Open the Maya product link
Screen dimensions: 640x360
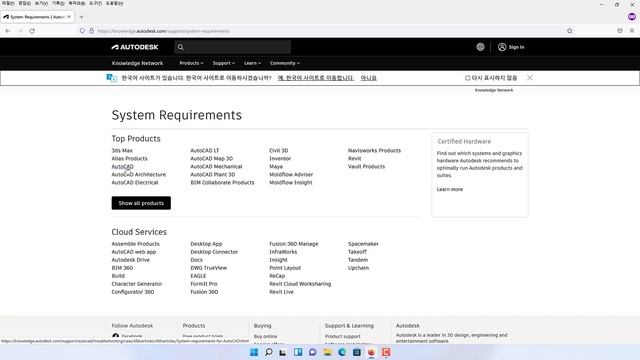276,167
